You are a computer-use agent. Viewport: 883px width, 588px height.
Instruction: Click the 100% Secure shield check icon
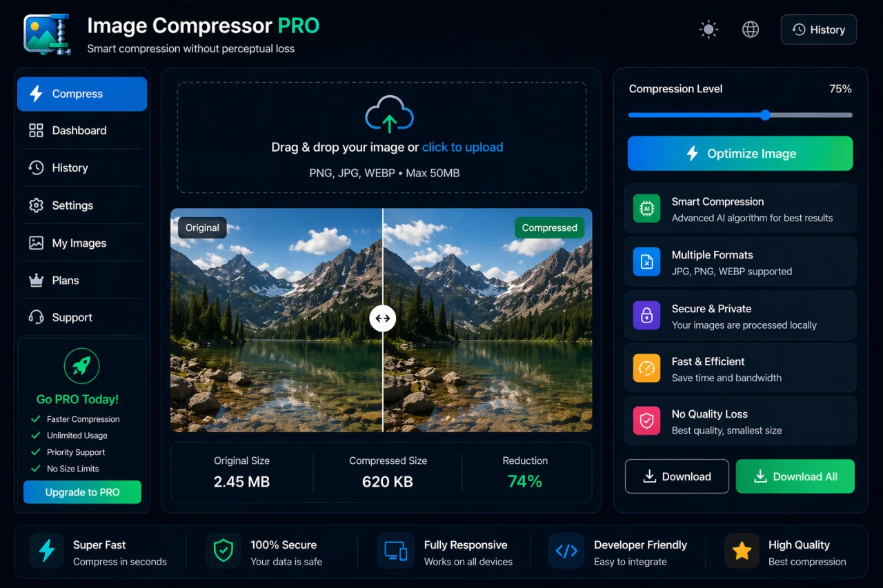tap(223, 551)
